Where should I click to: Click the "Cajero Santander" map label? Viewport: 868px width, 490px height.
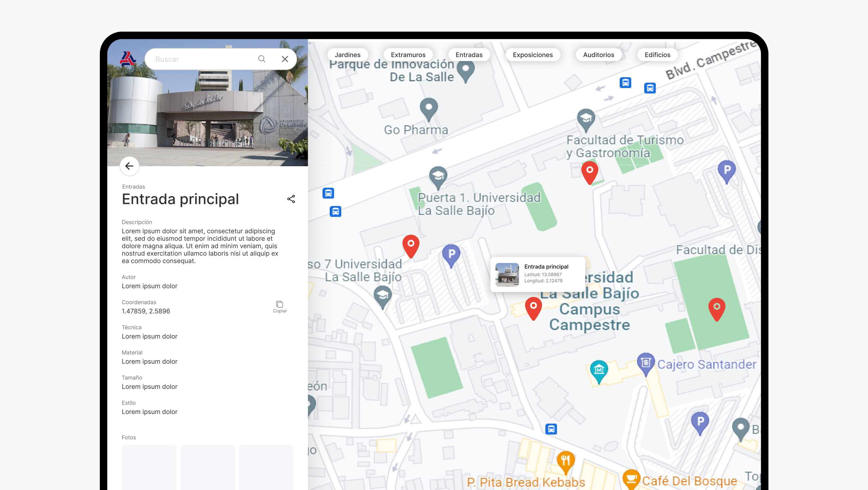[x=707, y=364]
